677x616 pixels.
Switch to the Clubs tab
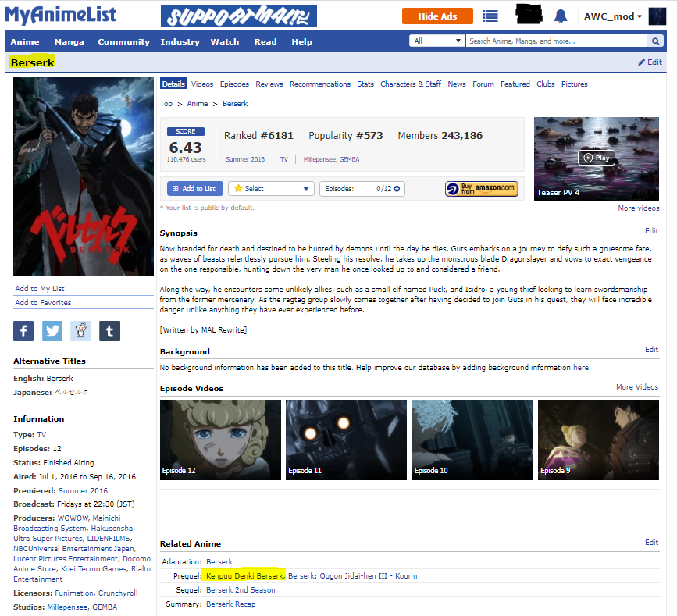545,84
